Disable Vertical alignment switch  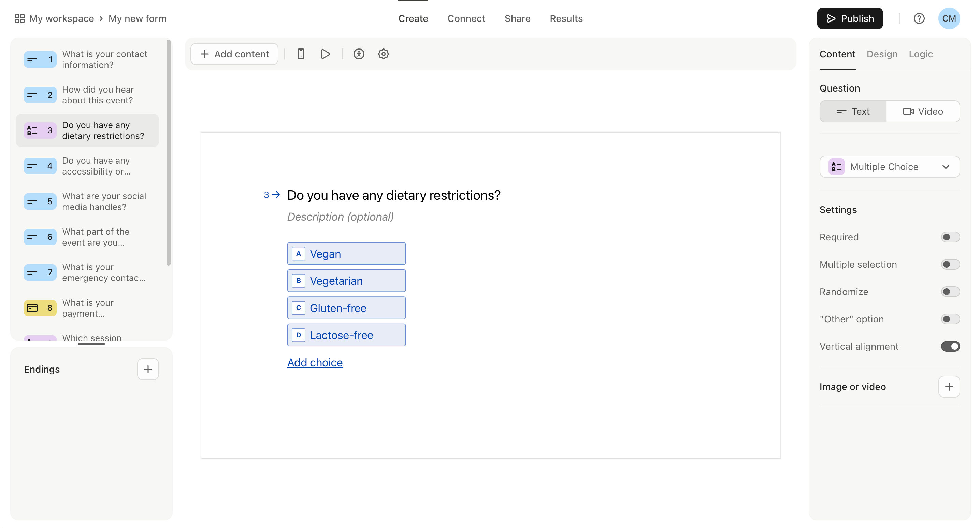tap(950, 346)
